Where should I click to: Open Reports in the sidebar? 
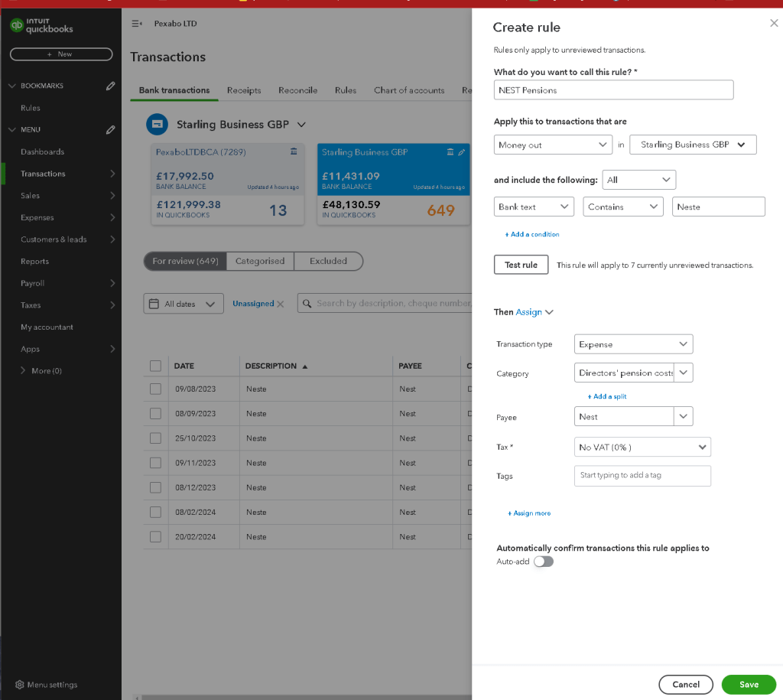34,262
